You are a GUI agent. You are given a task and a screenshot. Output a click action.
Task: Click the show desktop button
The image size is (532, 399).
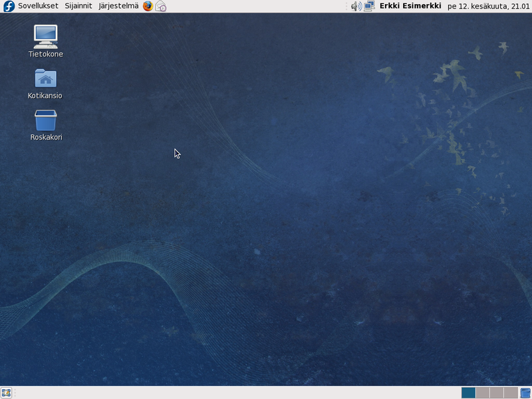pos(7,392)
